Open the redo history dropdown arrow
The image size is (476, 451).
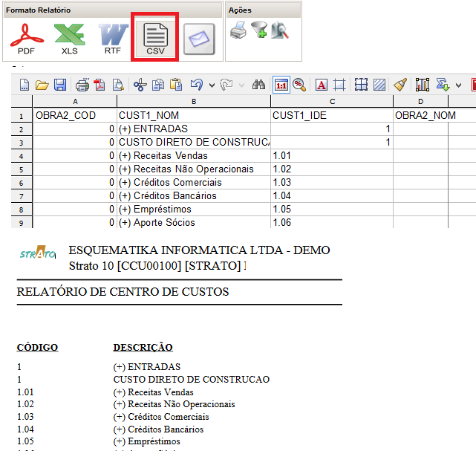click(241, 85)
